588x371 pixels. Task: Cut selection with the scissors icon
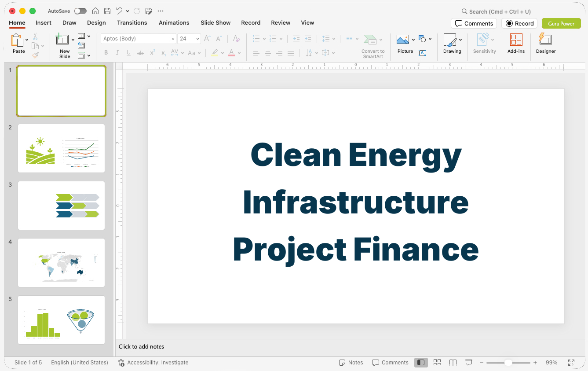click(x=35, y=37)
